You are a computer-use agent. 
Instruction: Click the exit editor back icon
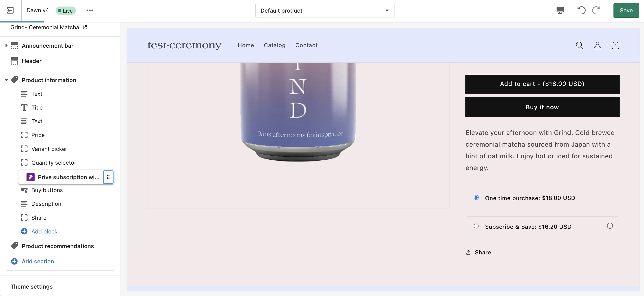pos(10,10)
